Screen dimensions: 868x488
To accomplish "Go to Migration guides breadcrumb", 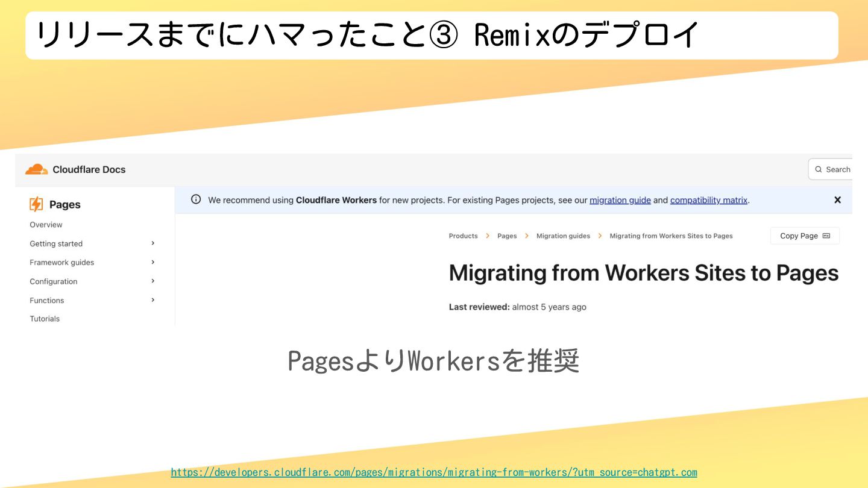I will click(x=563, y=236).
